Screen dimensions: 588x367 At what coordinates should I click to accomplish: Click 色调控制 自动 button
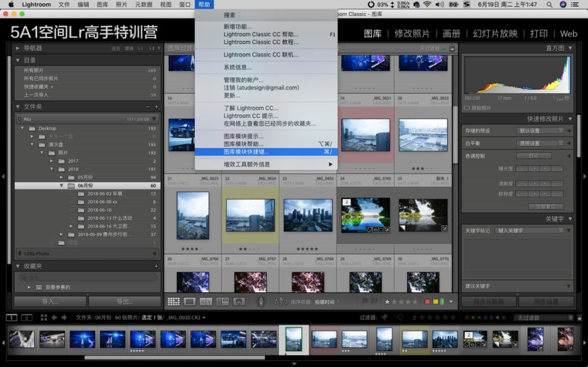[534, 156]
